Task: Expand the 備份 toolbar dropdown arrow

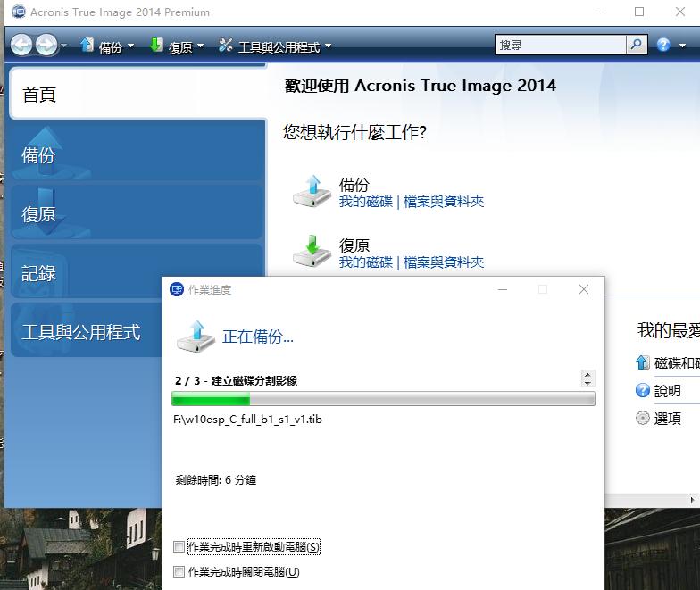Action: (130, 46)
